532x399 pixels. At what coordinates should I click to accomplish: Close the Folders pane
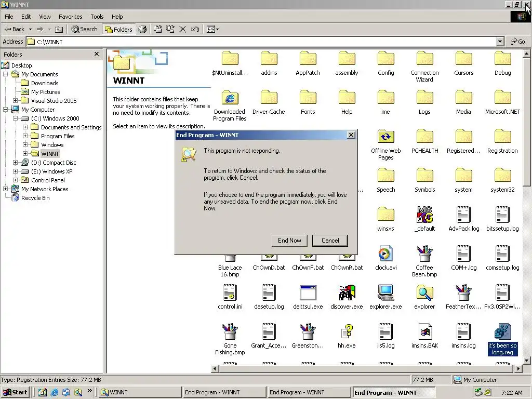97,54
